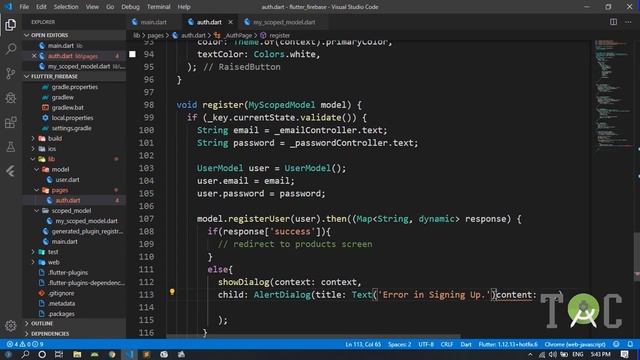This screenshot has width=640, height=360.
Task: Expand the ios folder
Action: (x=33, y=149)
